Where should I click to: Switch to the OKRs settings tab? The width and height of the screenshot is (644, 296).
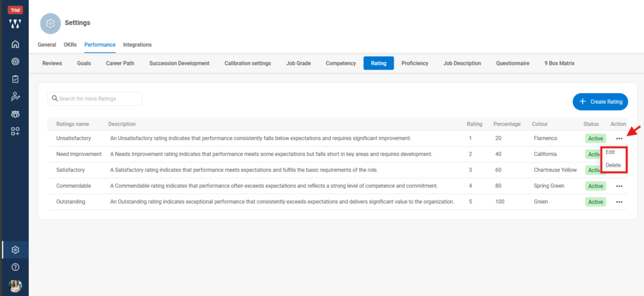(x=70, y=45)
